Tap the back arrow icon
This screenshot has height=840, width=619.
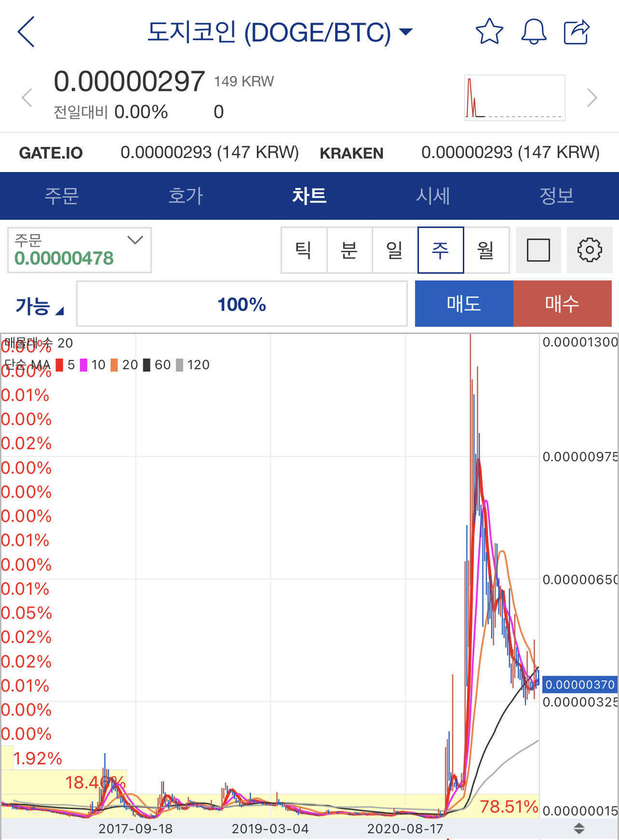27,32
